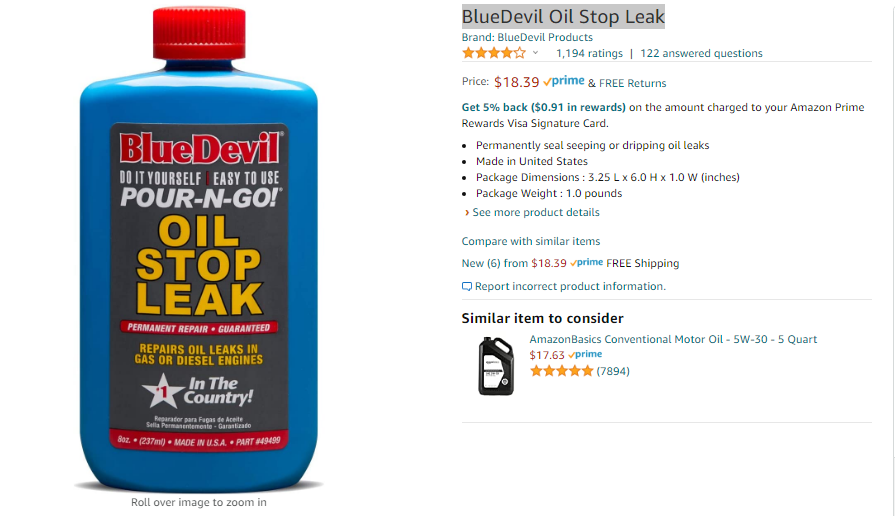Open the Get 5% back rewards offer
Viewport: 895px width, 516px height.
pos(543,107)
